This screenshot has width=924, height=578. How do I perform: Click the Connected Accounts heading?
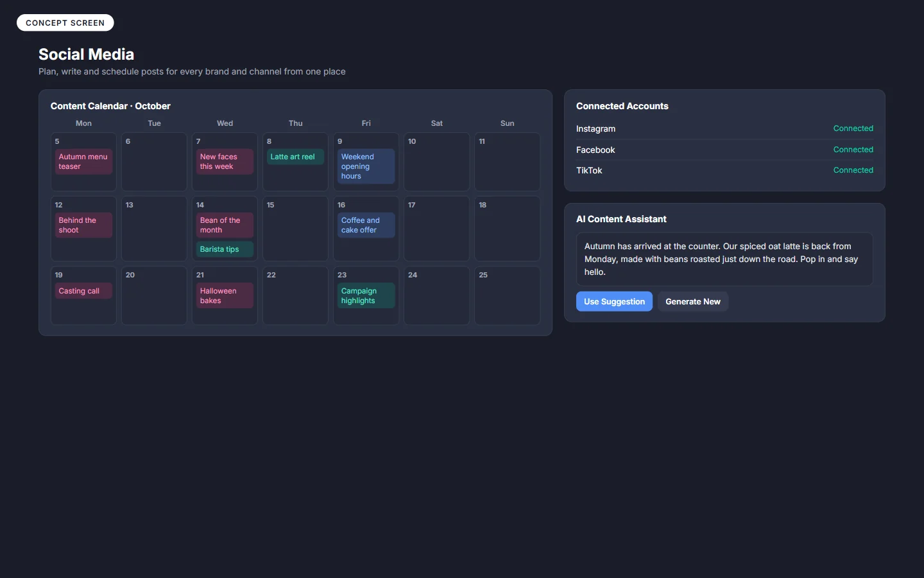[x=622, y=106]
